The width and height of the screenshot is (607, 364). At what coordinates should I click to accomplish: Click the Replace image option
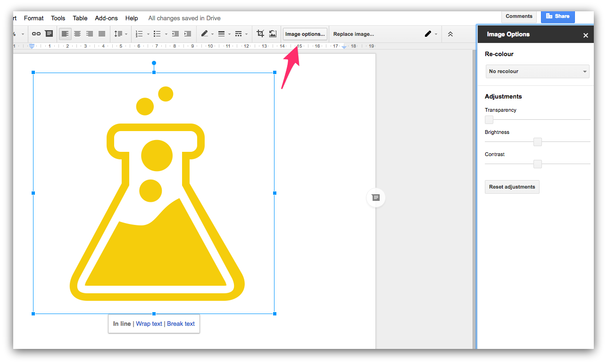pyautogui.click(x=353, y=33)
